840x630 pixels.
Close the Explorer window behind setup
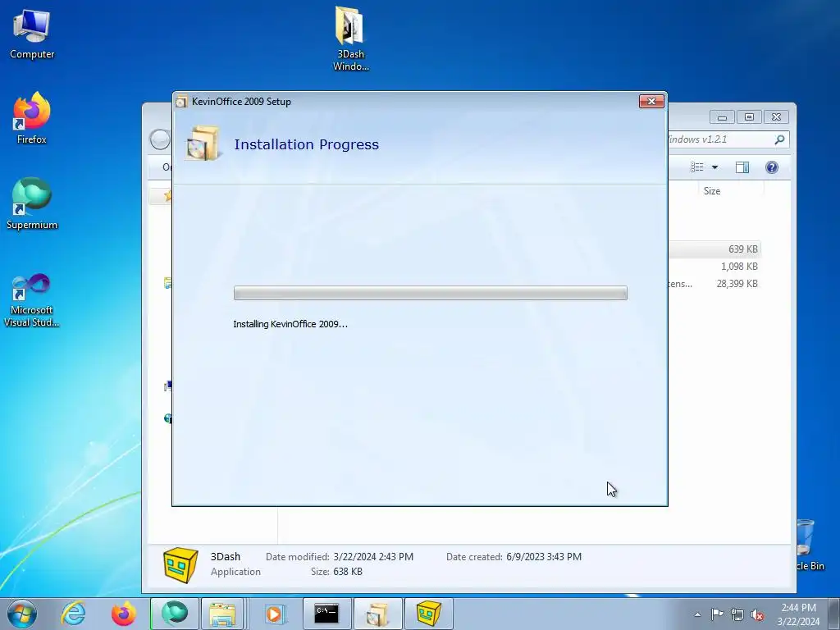(776, 116)
